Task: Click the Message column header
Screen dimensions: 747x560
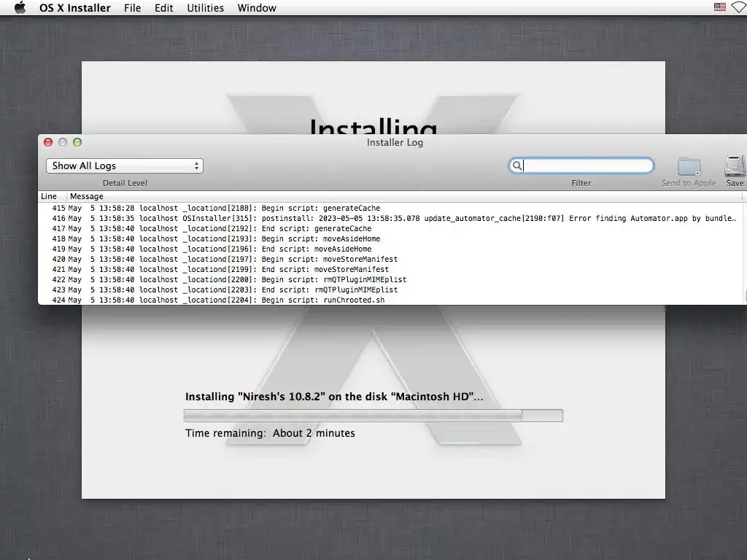Action: (x=87, y=196)
